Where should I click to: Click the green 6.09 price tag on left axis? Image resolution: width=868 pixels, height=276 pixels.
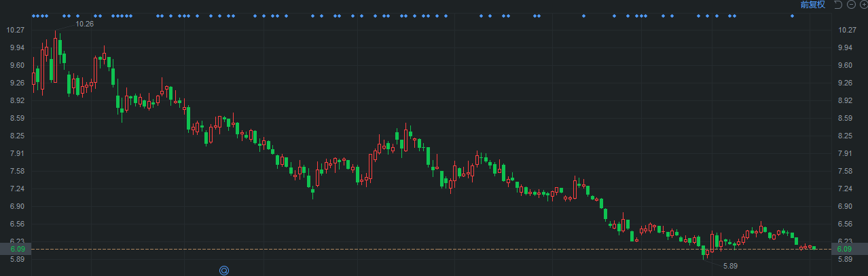16,250
